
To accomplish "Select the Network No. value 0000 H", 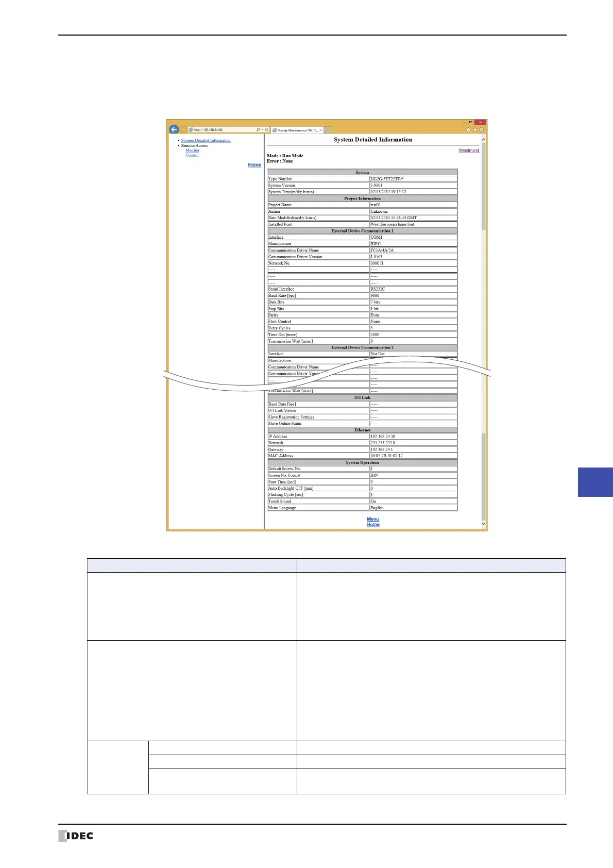I will (x=377, y=263).
